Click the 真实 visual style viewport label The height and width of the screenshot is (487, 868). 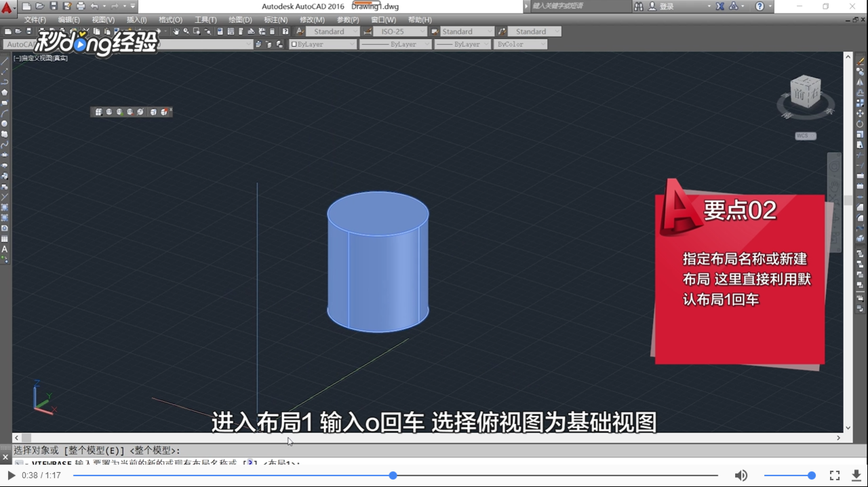(x=61, y=58)
